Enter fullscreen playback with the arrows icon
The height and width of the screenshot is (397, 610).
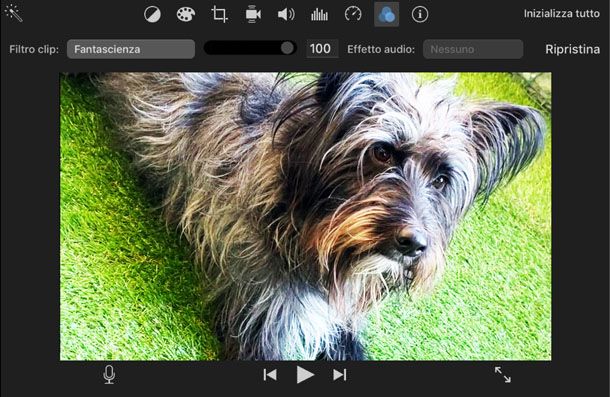coord(503,374)
